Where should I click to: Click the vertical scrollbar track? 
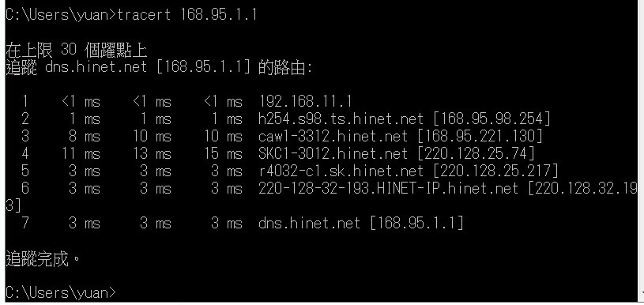[x=641, y=144]
